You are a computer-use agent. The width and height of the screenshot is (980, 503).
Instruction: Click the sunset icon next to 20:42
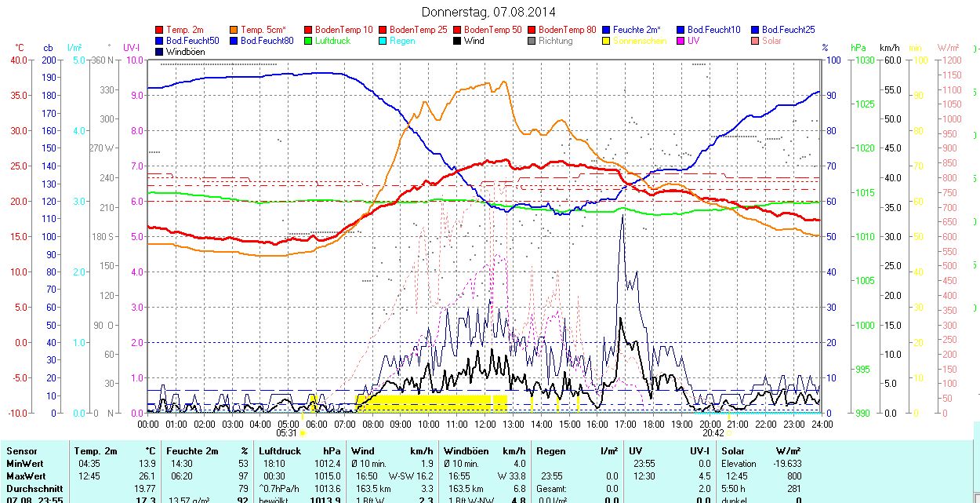pyautogui.click(x=729, y=433)
